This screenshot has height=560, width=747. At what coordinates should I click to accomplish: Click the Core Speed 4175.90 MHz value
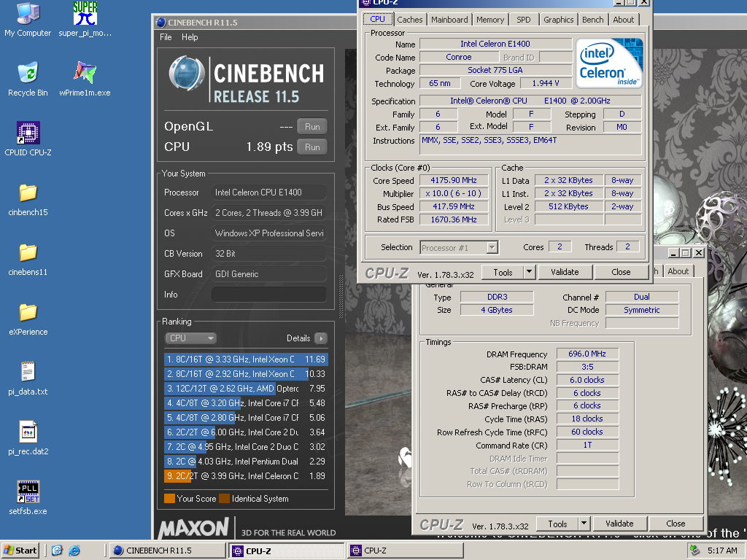(x=454, y=181)
